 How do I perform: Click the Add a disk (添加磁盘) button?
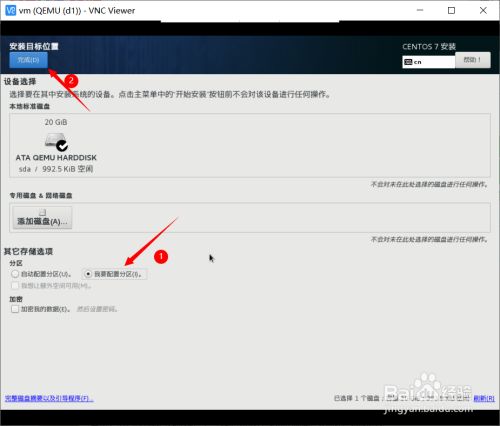click(x=42, y=218)
